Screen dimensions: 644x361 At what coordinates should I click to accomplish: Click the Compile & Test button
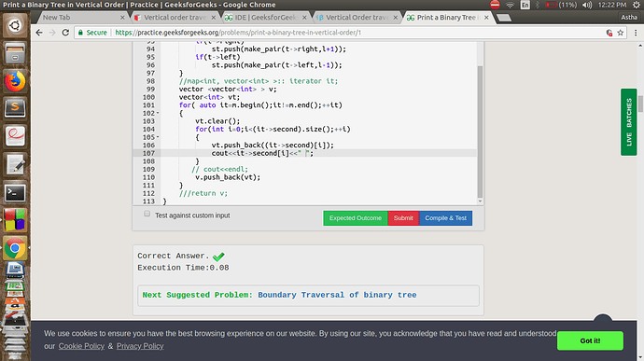click(445, 218)
